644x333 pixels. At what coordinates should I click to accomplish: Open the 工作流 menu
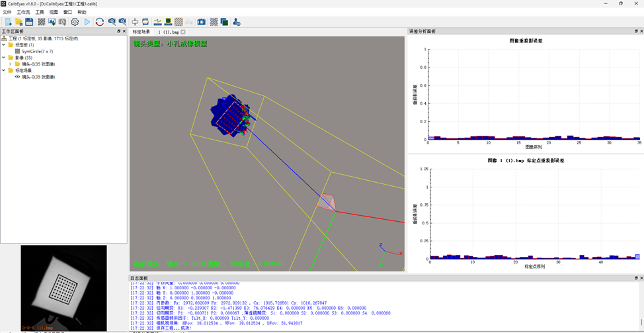pyautogui.click(x=23, y=13)
